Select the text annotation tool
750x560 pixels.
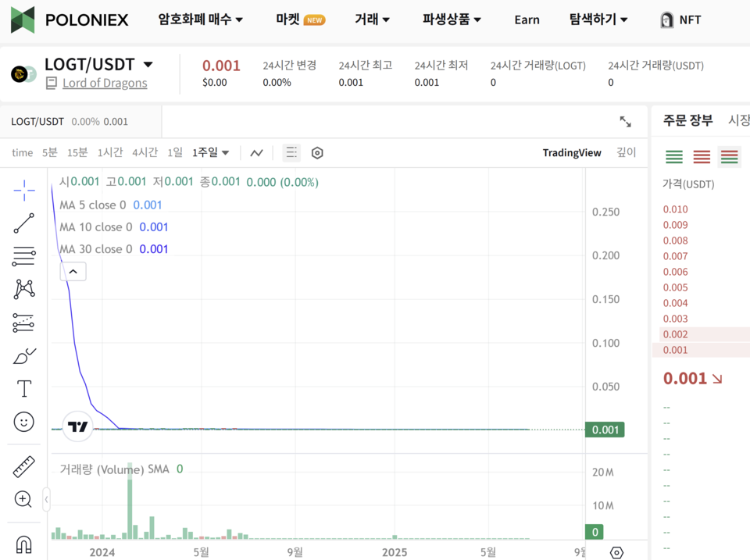(24, 389)
